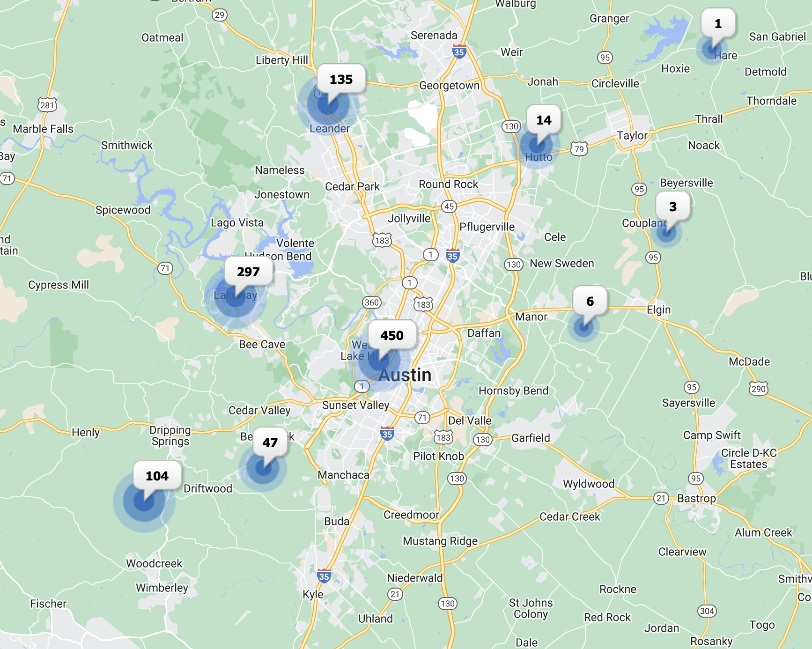Screen dimensions: 812x649
Task: Select the 47 cluster bubble
Action: tap(270, 443)
